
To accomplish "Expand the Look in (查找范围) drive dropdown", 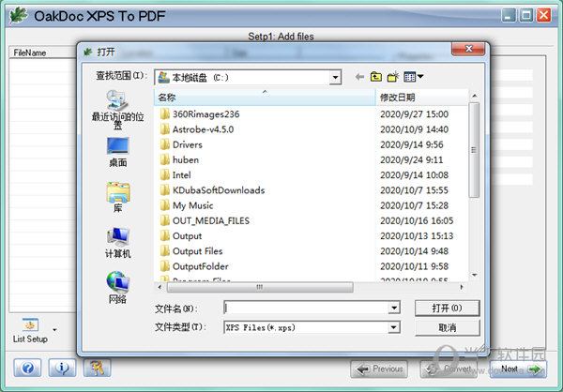I will click(x=335, y=77).
